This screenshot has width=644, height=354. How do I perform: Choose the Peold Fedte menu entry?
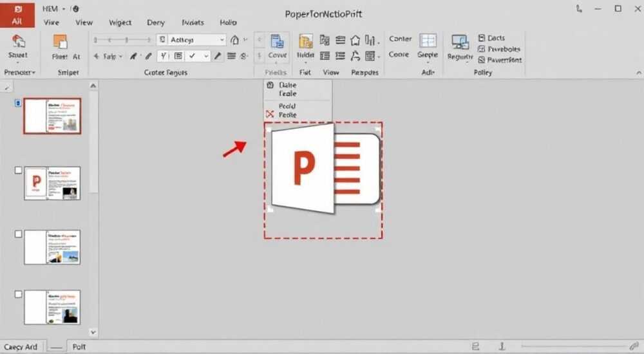(x=298, y=111)
